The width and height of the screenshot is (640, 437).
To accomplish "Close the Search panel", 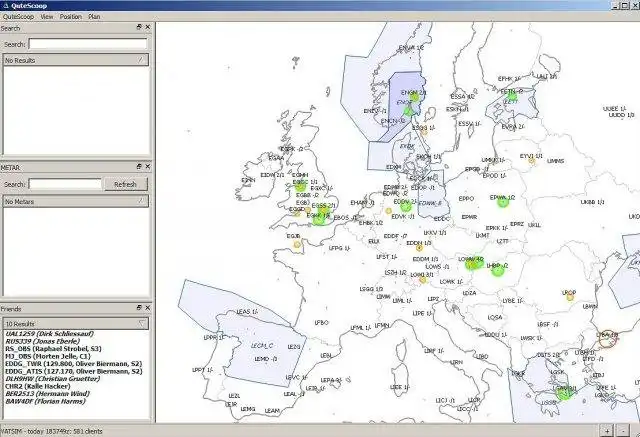I will 148,27.
